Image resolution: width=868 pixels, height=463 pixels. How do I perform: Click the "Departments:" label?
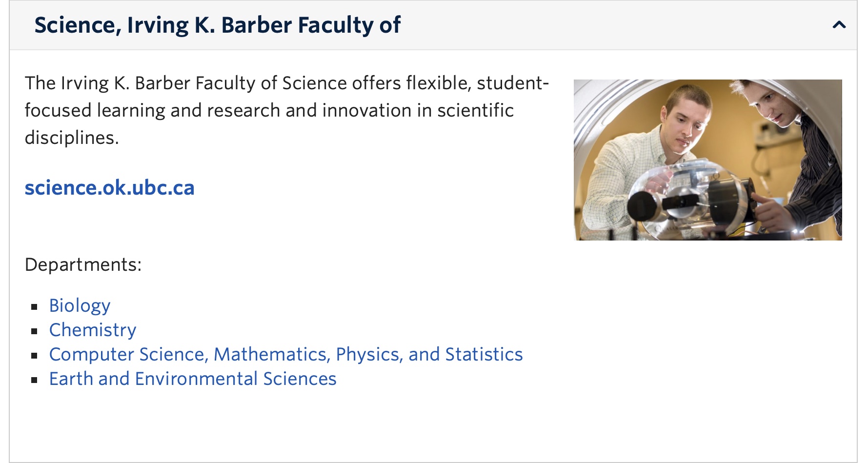click(x=83, y=265)
